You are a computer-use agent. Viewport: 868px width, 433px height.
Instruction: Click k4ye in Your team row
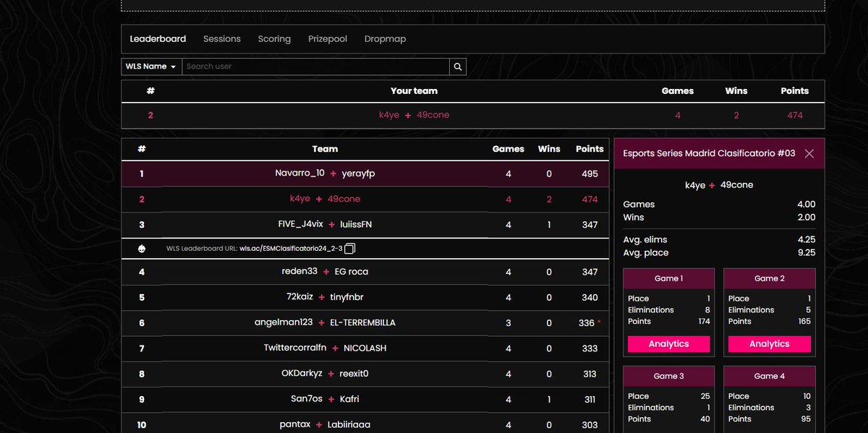389,115
